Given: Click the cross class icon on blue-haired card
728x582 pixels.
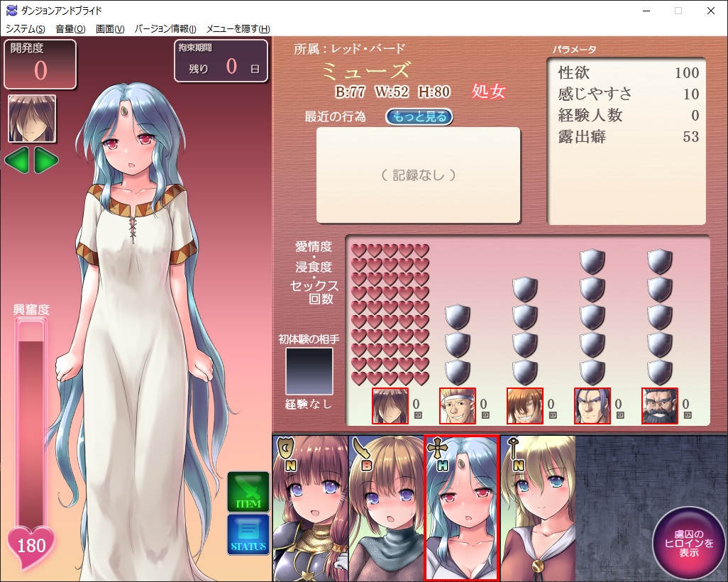Looking at the screenshot, I should (437, 449).
